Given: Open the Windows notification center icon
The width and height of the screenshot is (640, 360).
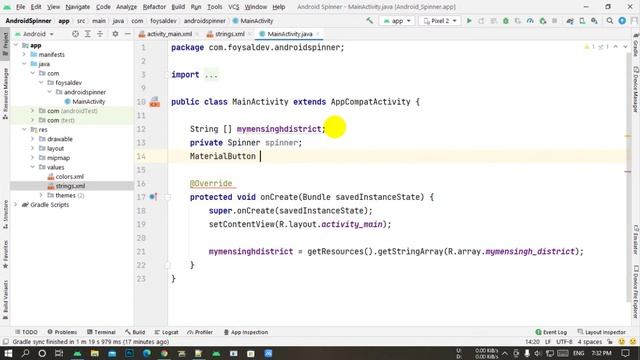Looking at the screenshot, I should [625, 353].
